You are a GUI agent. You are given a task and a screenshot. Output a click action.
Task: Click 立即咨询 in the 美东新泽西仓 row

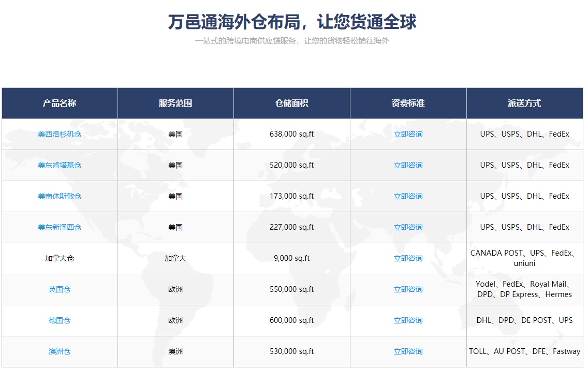pos(408,228)
